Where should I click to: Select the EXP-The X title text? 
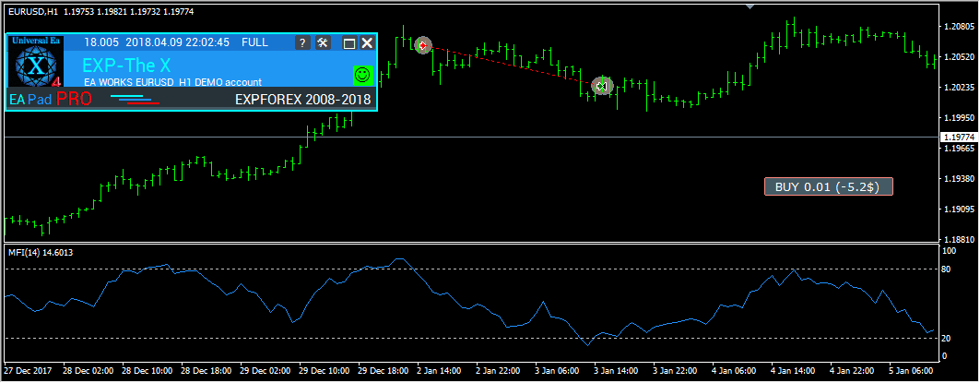(120, 66)
